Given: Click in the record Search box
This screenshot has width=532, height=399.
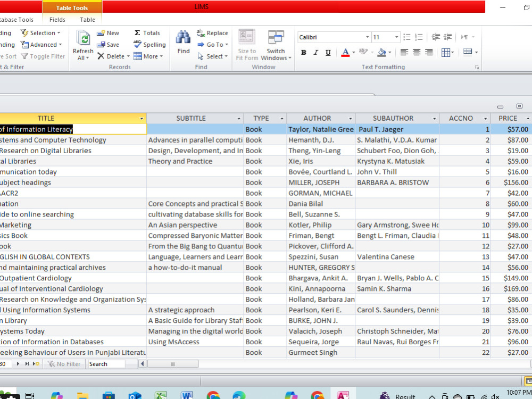Looking at the screenshot, I should 106,364.
